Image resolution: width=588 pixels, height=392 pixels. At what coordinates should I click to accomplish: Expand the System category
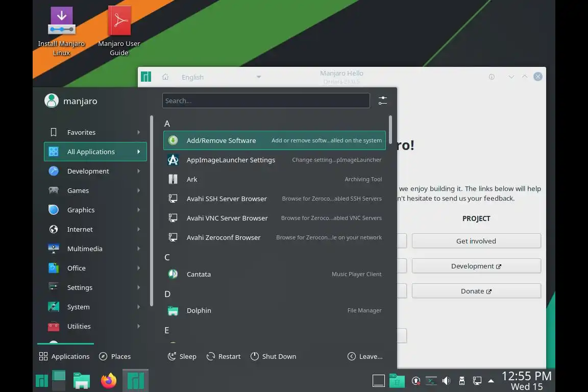(x=95, y=307)
